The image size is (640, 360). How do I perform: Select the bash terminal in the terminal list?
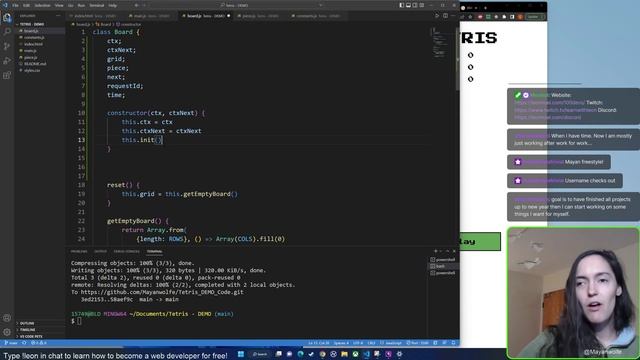pos(442,266)
